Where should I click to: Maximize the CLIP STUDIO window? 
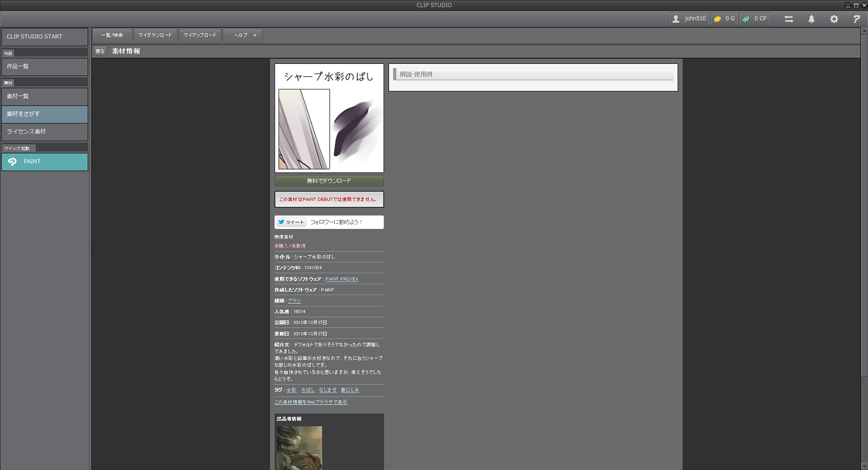(x=856, y=5)
